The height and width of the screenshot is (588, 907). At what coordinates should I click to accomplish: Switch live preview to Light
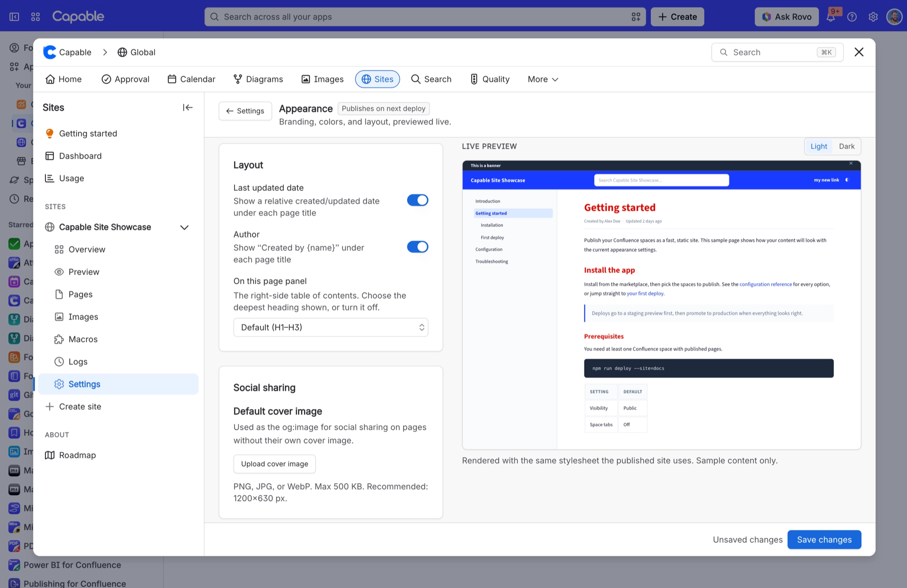point(819,146)
